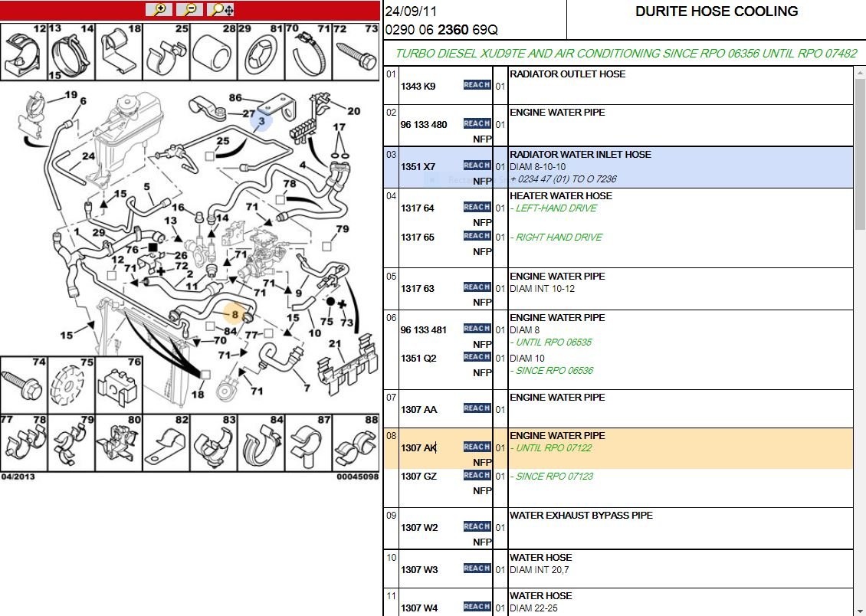Click REACH badge for part 1307 AA
The width and height of the screenshot is (866, 616).
(x=477, y=408)
